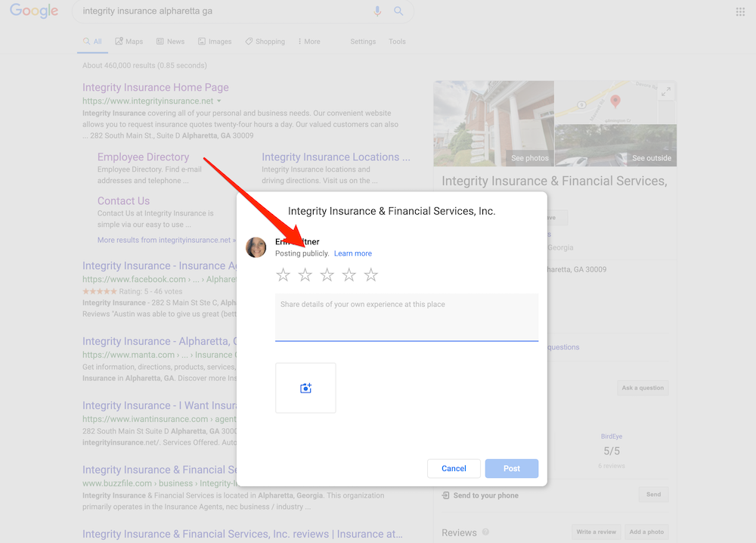Click the 'Rating: 5 - 46 votes' text
756x543 pixels.
click(150, 291)
